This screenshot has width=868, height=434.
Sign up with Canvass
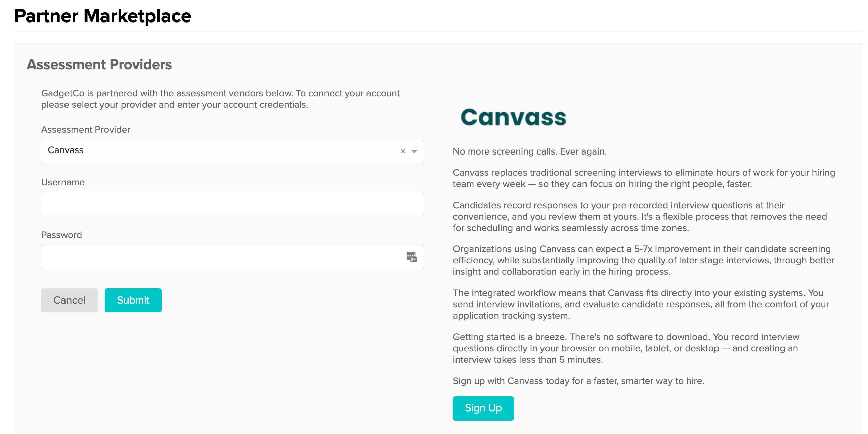483,408
